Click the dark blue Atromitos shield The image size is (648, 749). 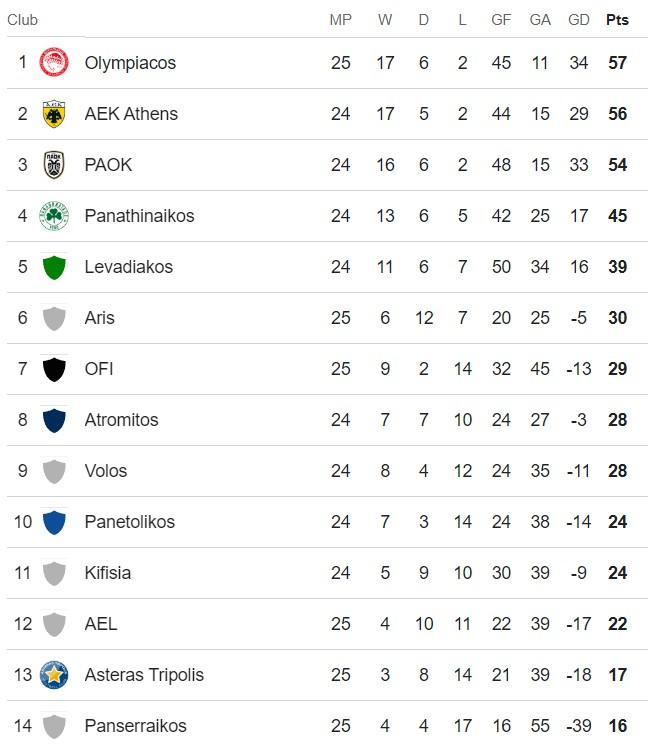[x=54, y=420]
